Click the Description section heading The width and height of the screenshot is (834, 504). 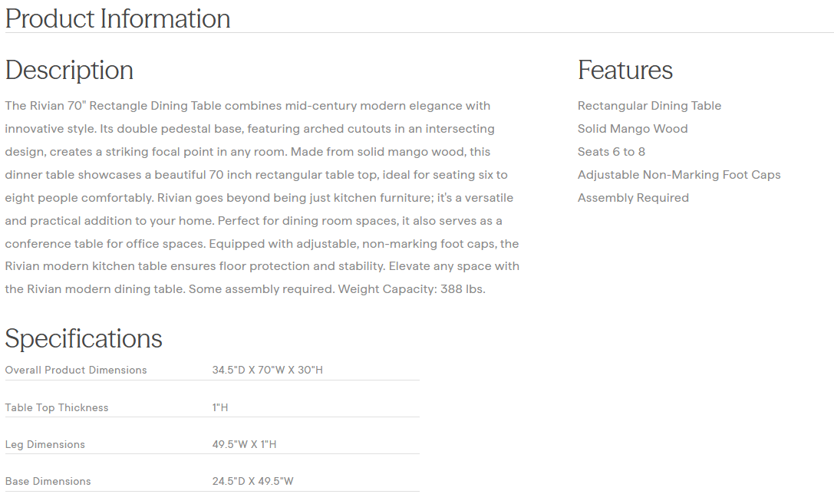point(69,70)
